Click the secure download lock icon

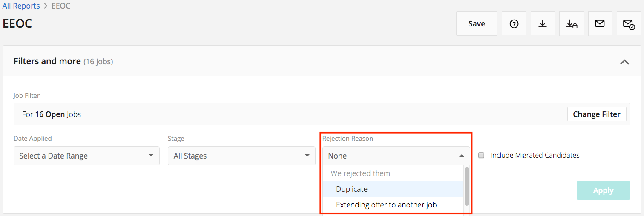572,24
